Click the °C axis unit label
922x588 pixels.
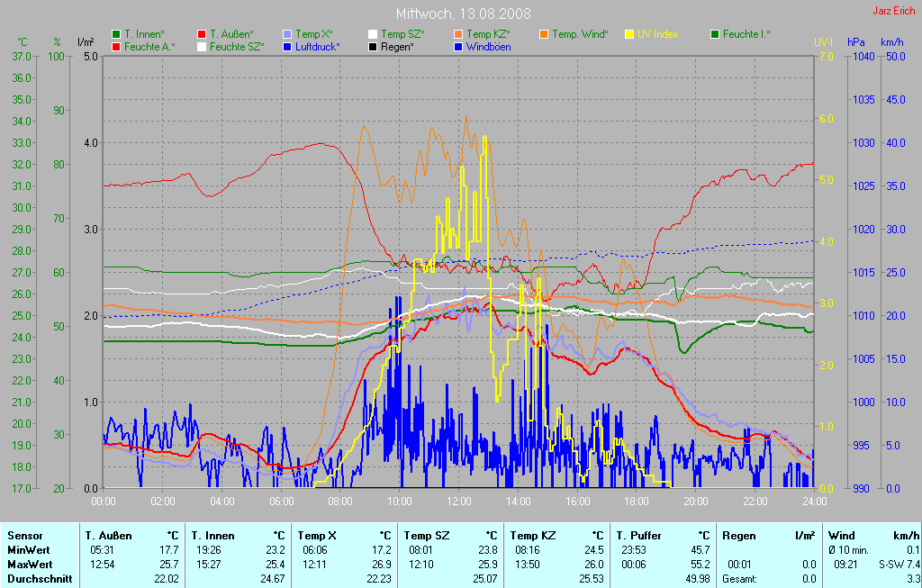(x=23, y=42)
